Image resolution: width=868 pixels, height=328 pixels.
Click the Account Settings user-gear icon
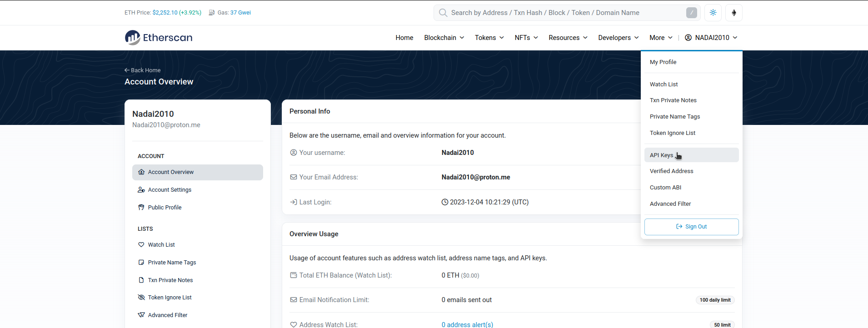tap(141, 190)
